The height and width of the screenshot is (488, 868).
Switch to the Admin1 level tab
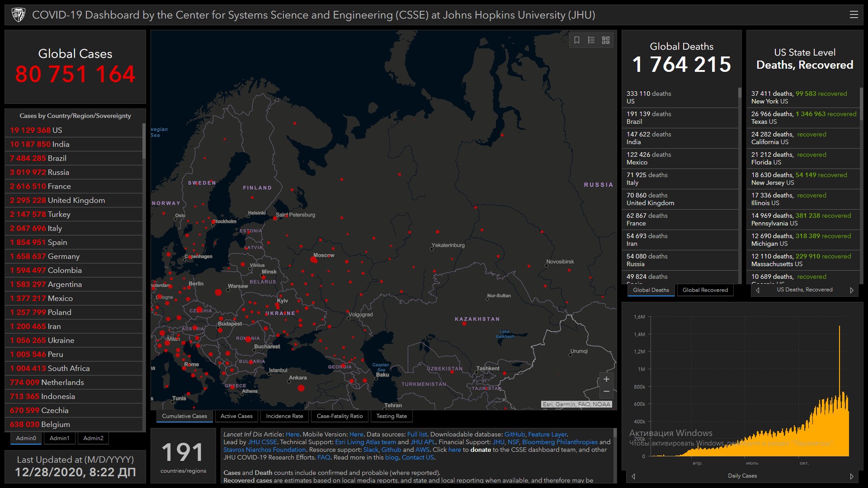[59, 438]
